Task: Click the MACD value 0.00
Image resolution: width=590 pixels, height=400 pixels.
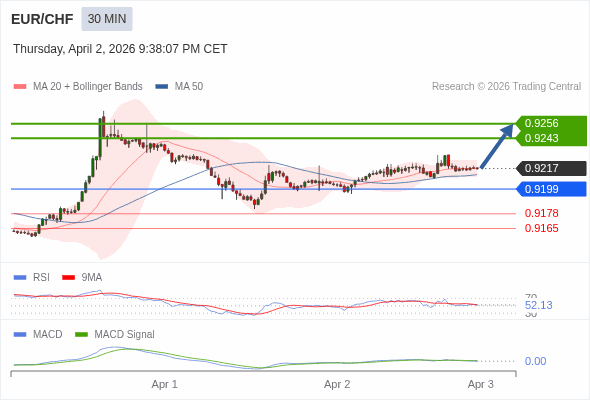Action: (x=535, y=361)
